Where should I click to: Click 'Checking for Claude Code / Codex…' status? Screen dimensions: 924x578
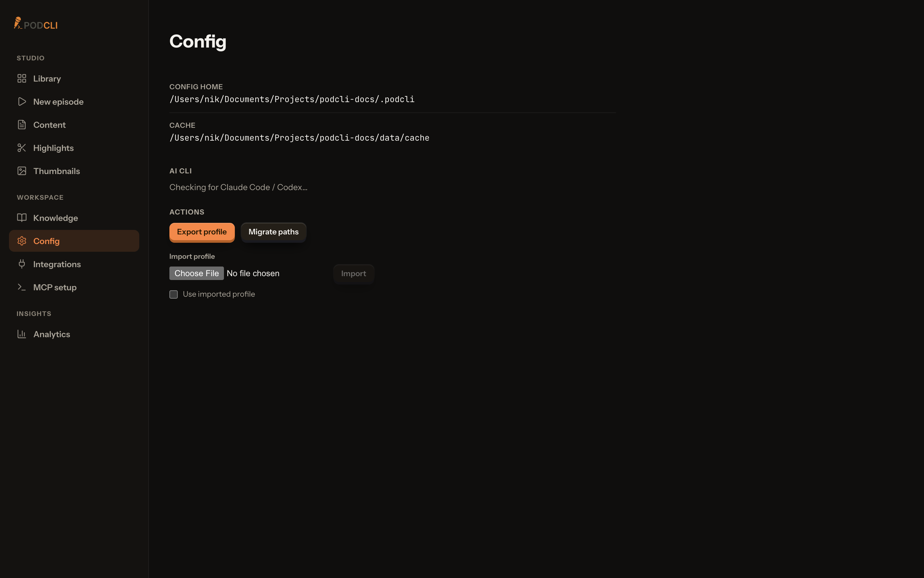coord(238,187)
